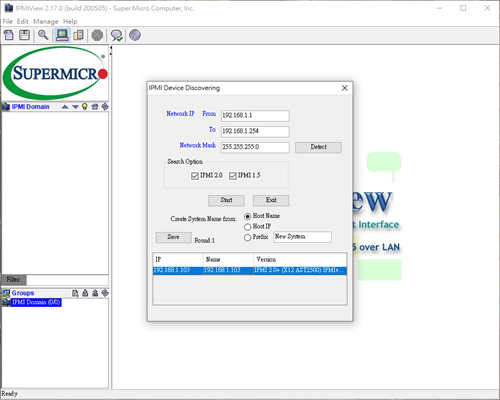Toggle the IPMI 2.0 checkbox
500x400 pixels.
tap(195, 176)
